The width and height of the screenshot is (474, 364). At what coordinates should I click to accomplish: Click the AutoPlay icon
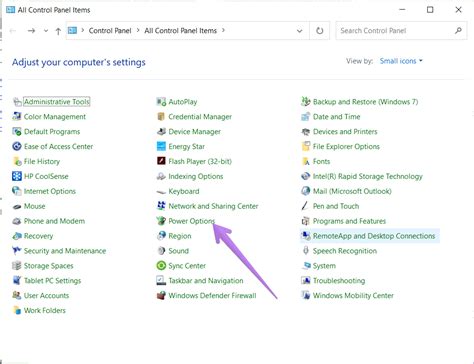161,102
